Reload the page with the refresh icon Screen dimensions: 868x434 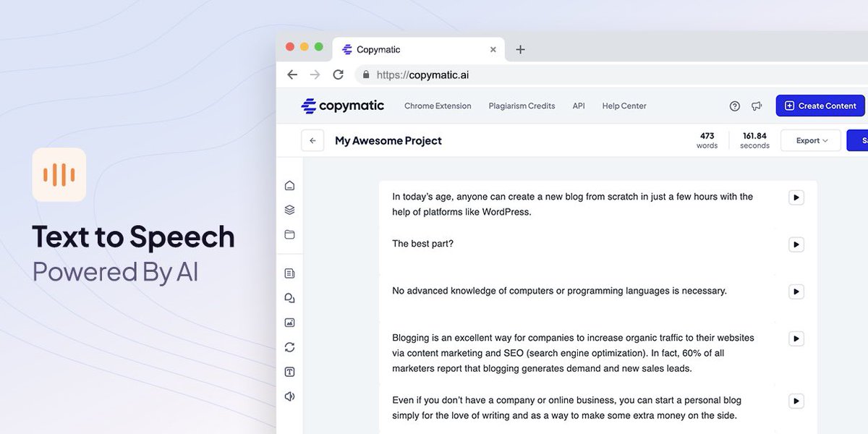coord(338,75)
